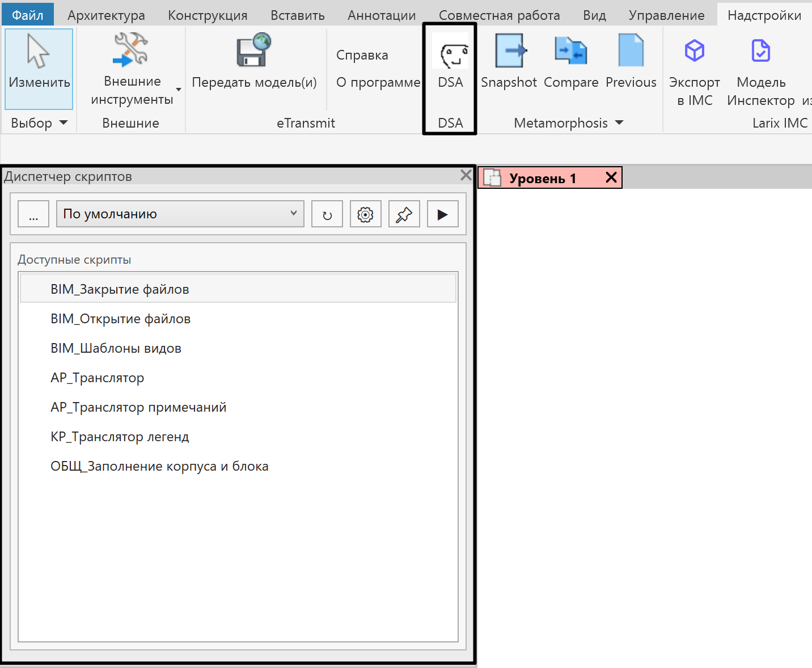Switch to the Аннотации tab

(x=382, y=15)
